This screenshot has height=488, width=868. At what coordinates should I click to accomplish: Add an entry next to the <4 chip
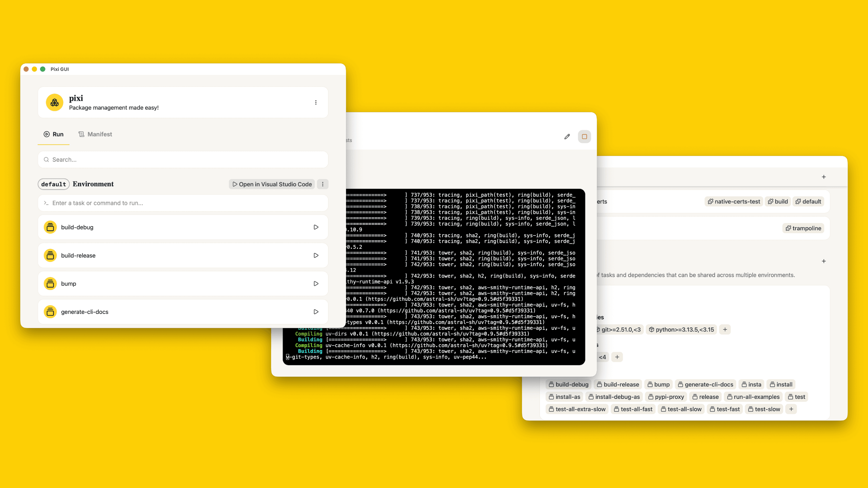(x=617, y=357)
